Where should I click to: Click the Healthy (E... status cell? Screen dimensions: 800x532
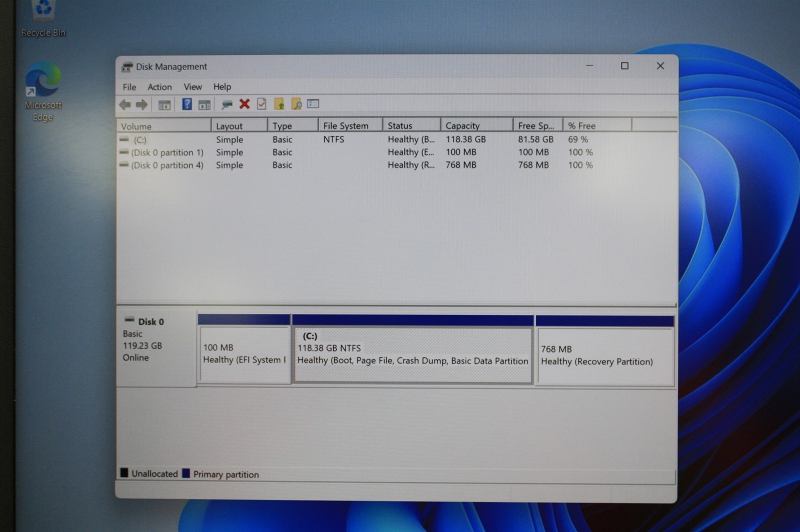411,152
